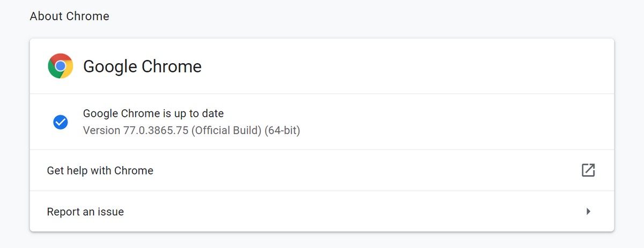The image size is (644, 248).
Task: Click blank middle area of Get help row
Action: tap(365, 170)
